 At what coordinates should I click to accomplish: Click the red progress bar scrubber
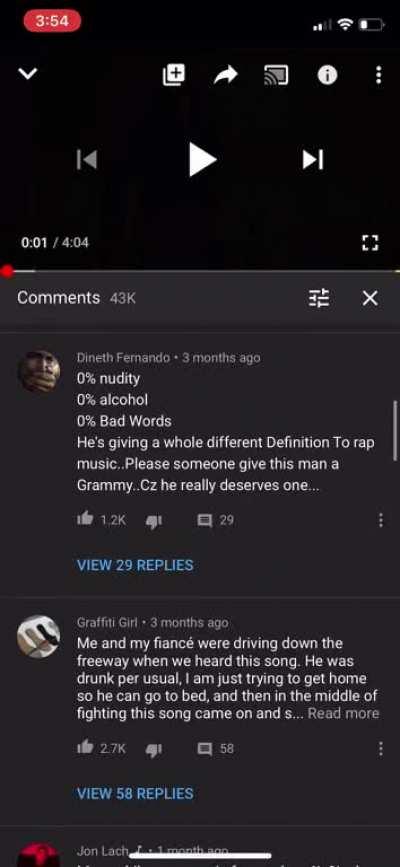(7, 271)
